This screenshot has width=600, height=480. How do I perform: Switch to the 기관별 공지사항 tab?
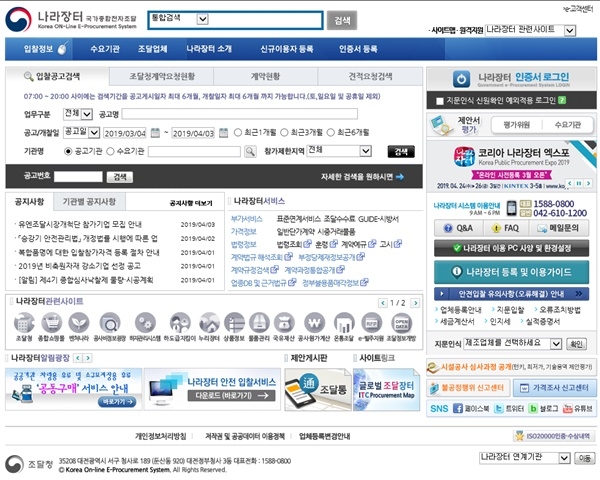(x=89, y=202)
